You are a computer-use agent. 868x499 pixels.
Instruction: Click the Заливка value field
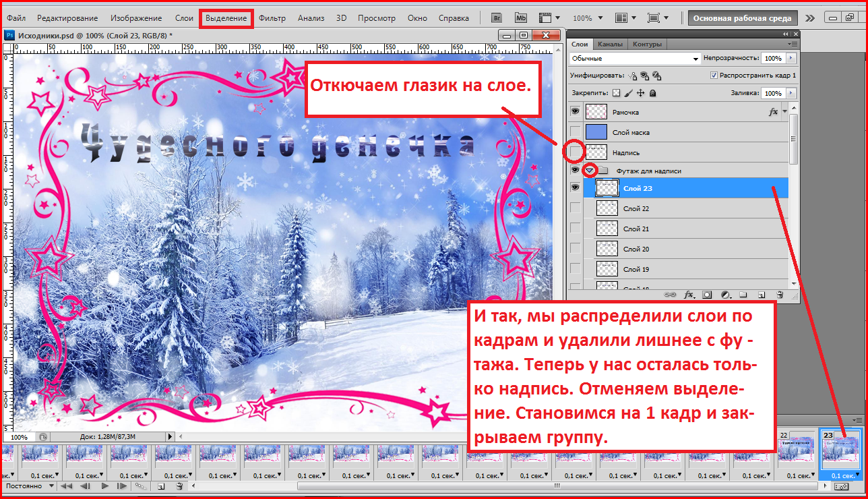click(773, 93)
